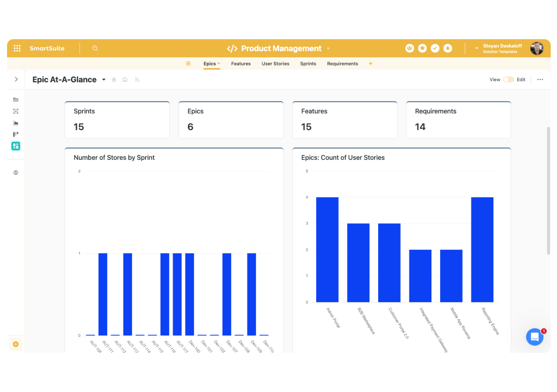Click the favorites star icon in header
Viewport: 557px width, 392px height.
[x=422, y=48]
